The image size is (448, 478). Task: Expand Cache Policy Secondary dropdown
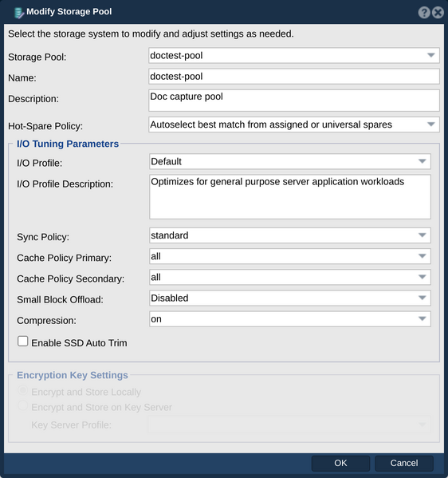[290, 277]
